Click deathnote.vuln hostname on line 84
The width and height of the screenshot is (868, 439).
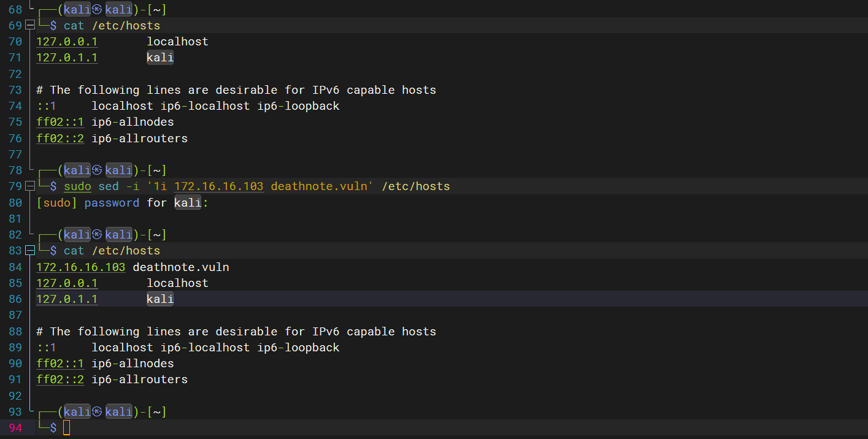[181, 267]
